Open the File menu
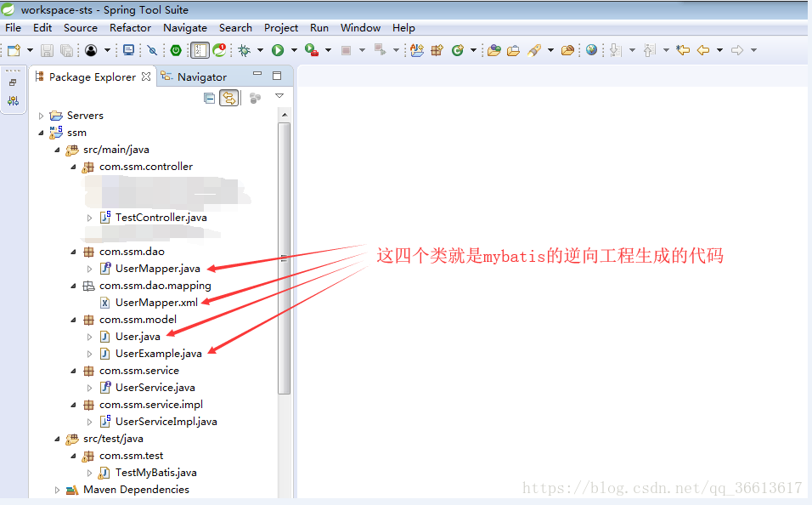812x505 pixels. (x=13, y=28)
